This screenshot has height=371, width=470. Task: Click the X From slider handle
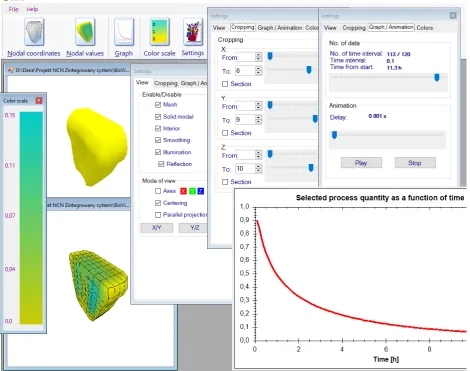pos(270,56)
